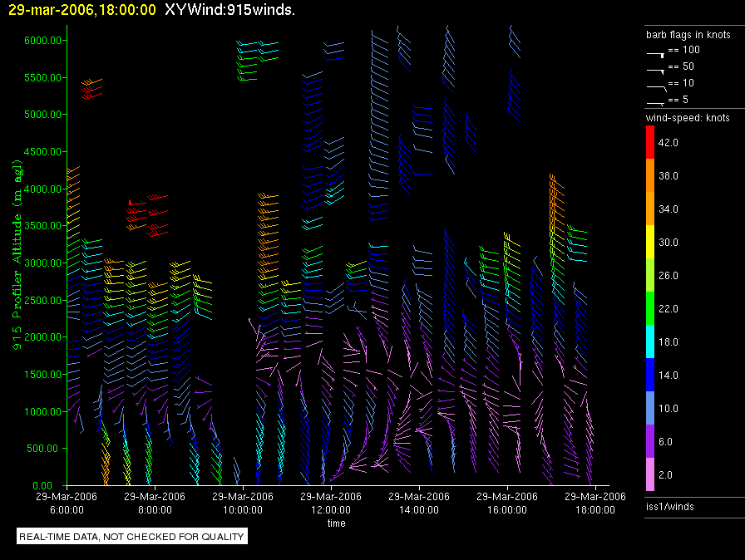Select the pink 2.0 knots color swatch
The image size is (745, 560).
coord(650,475)
